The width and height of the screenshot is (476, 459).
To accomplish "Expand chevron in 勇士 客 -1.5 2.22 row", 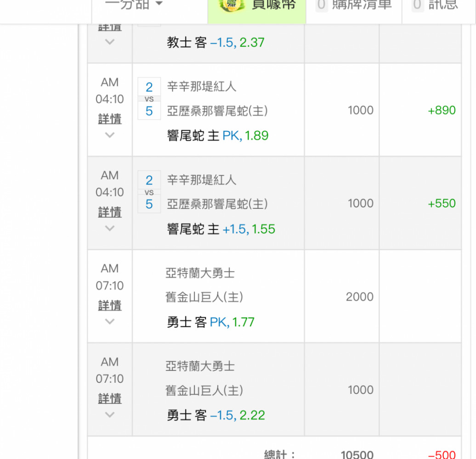I will 109,414.
